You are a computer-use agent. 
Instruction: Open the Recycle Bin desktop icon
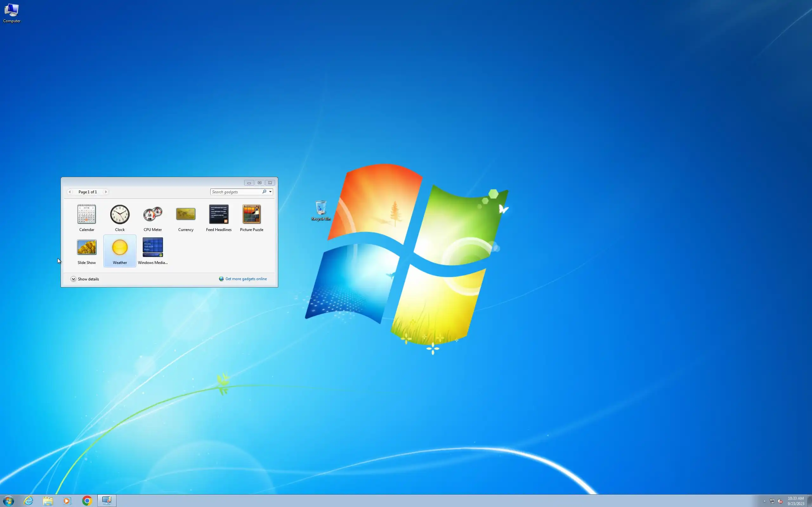tap(321, 208)
